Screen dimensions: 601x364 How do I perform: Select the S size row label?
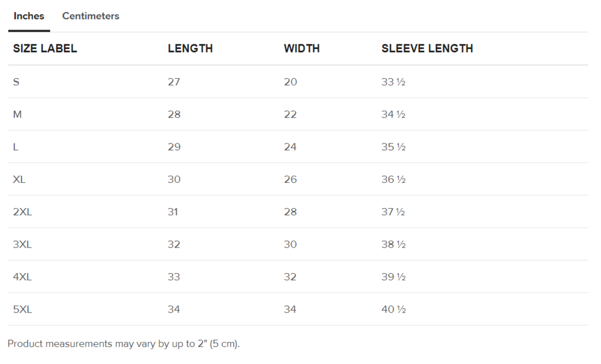point(16,82)
